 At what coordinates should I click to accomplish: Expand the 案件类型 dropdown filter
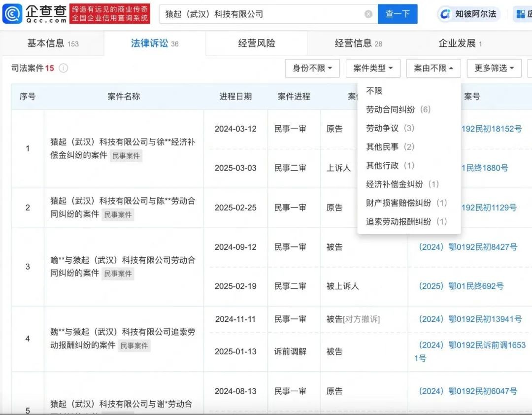point(373,69)
